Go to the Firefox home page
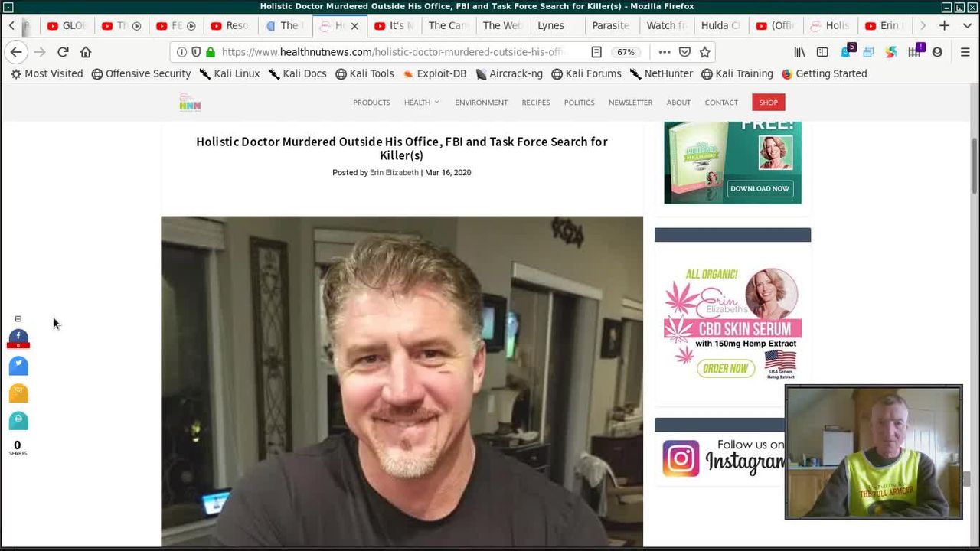The height and width of the screenshot is (551, 980). pyautogui.click(x=86, y=52)
